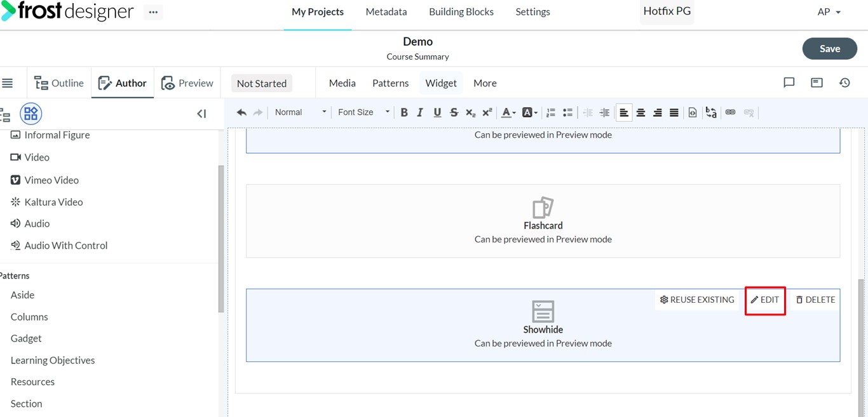Open the Patterns menu
This screenshot has width=868, height=417.
[390, 83]
